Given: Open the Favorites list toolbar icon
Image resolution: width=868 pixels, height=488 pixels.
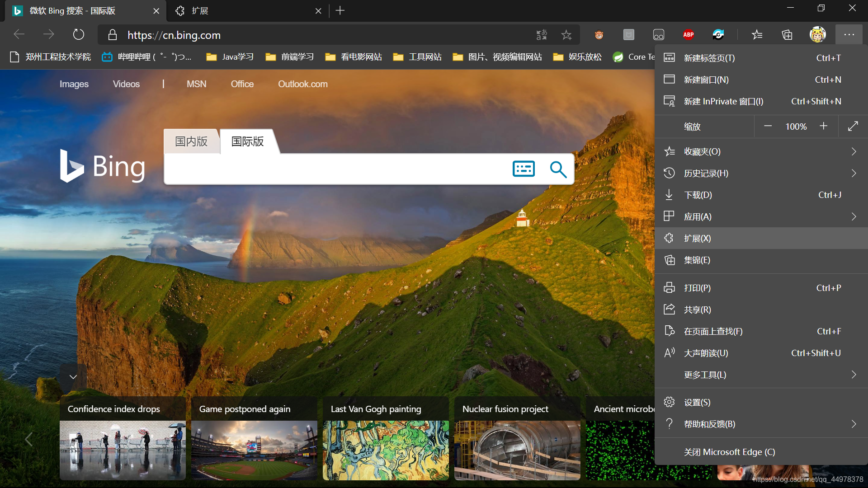Looking at the screenshot, I should (757, 35).
